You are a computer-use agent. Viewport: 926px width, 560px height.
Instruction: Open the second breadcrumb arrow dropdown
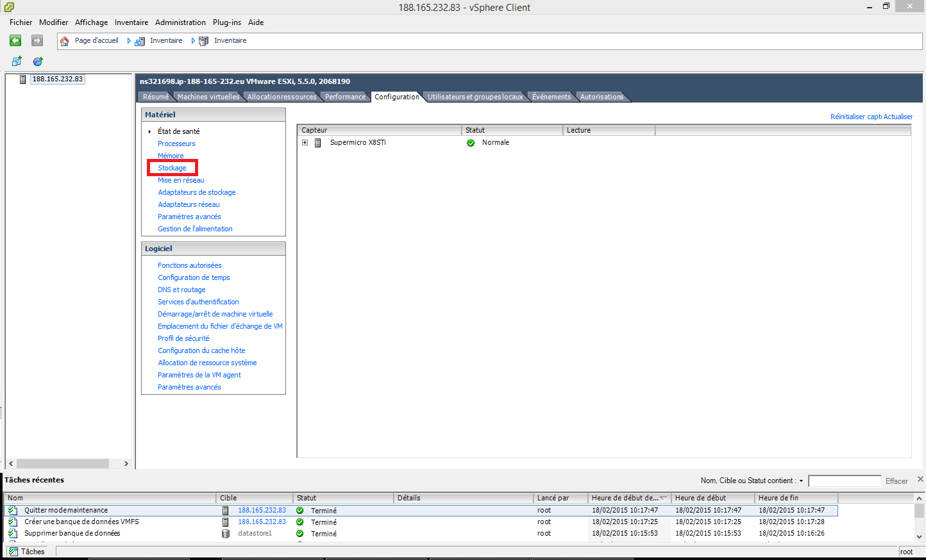pos(193,41)
